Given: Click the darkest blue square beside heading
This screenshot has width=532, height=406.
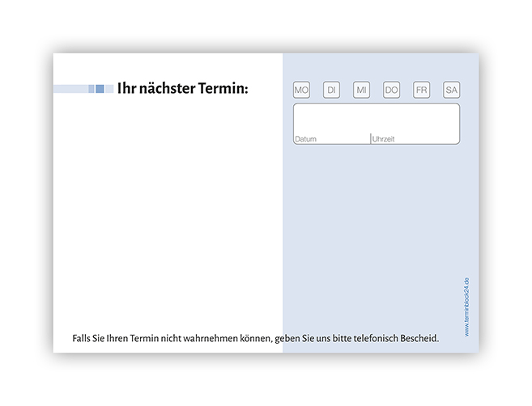Looking at the screenshot, I should tap(100, 88).
